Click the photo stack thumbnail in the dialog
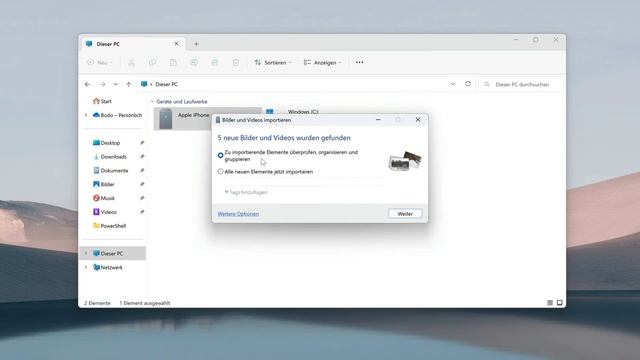The width and height of the screenshot is (640, 360). (404, 160)
